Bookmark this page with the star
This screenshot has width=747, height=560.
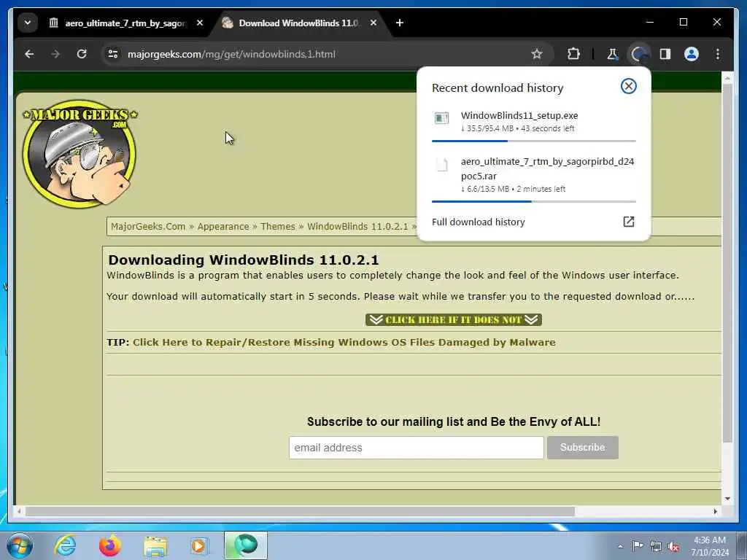pos(537,54)
